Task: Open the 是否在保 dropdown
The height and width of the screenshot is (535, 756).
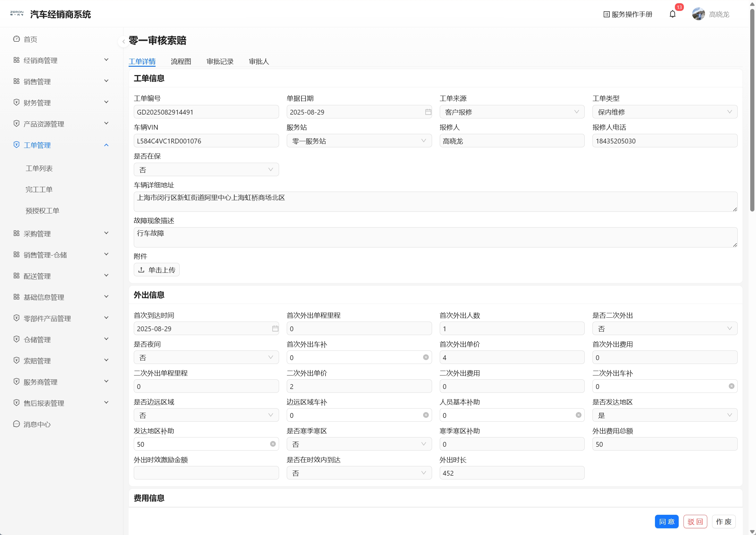Action: 206,170
